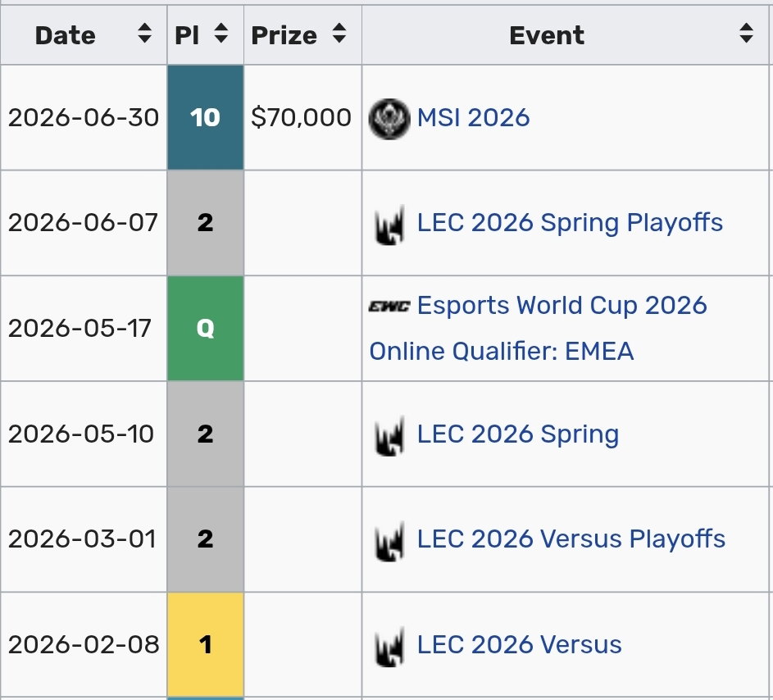Viewport: 773px width, 700px height.
Task: Click the gold first place cell
Action: tap(206, 644)
